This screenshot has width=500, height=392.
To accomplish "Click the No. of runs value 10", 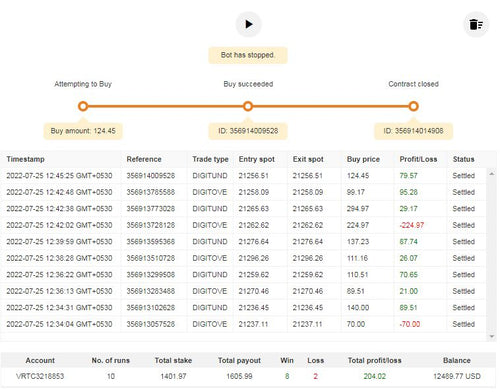I will coord(111,376).
